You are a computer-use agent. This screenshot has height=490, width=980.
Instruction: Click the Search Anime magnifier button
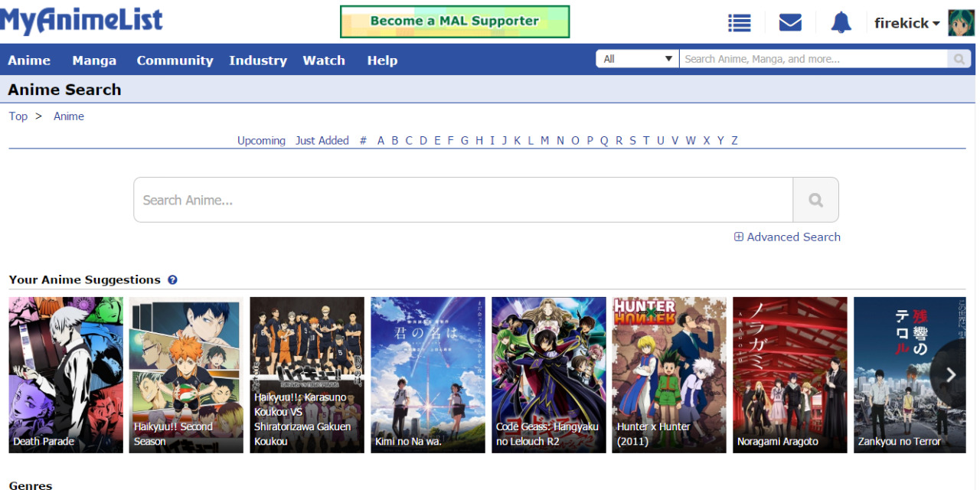[815, 200]
